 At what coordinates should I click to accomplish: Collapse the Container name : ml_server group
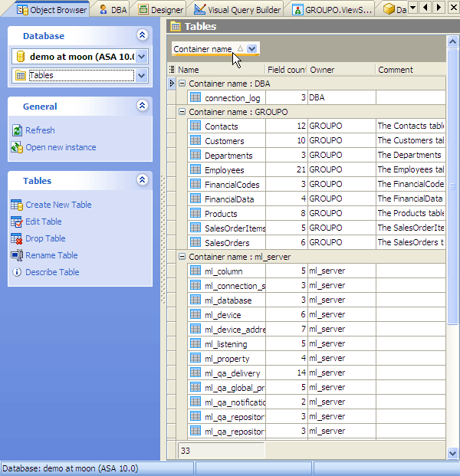[182, 257]
